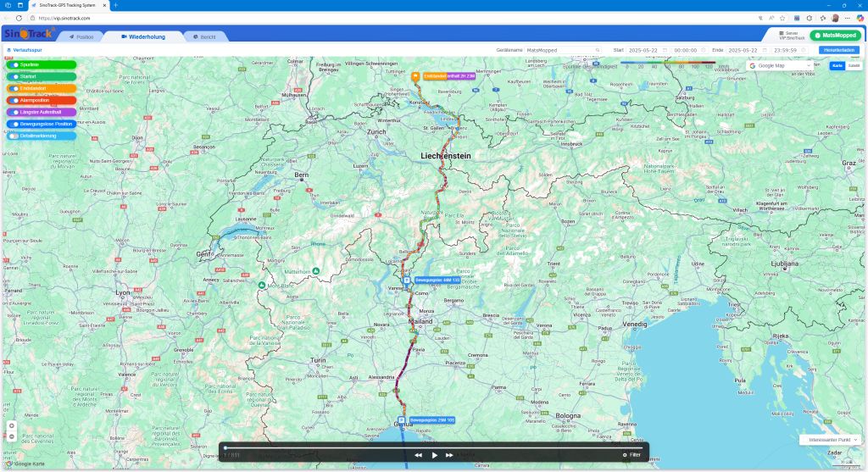Toggle the Alarmposition switch
Viewport: 868px width, 472px height.
click(15, 100)
